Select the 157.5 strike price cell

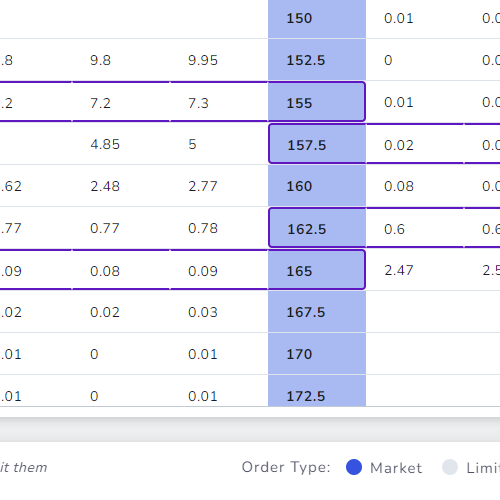click(317, 144)
